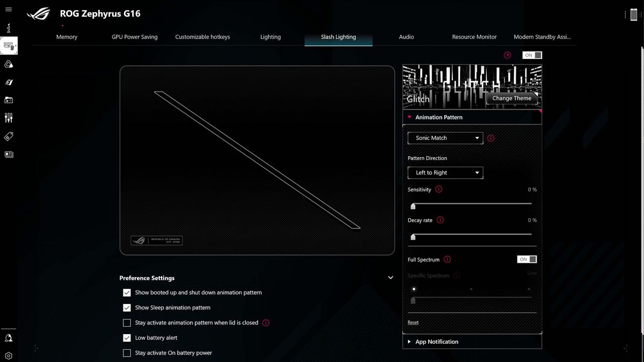Open the hamburger menu at top left

pos(9,10)
